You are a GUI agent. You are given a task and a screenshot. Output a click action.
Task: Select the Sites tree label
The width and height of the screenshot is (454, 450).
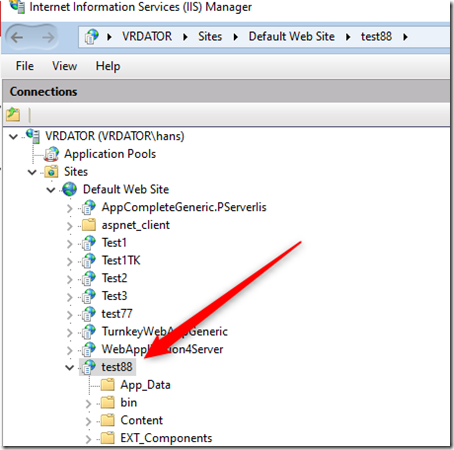coord(76,172)
